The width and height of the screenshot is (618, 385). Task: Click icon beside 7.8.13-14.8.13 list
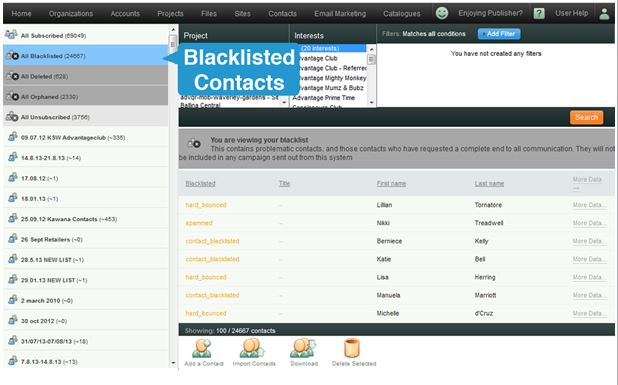coord(13,361)
